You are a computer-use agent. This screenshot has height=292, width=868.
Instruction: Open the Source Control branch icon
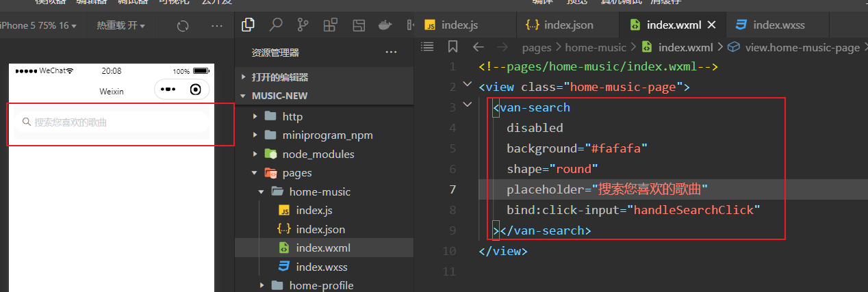pos(303,25)
